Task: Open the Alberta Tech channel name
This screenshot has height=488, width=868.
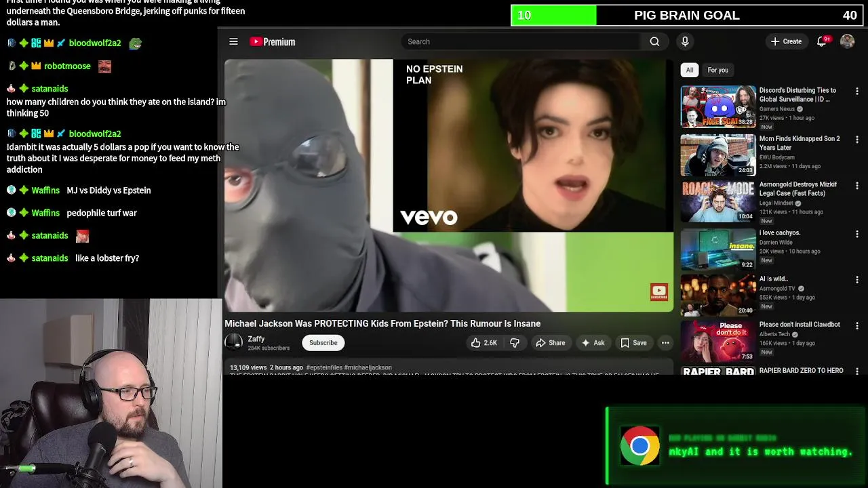Action: coord(774,335)
